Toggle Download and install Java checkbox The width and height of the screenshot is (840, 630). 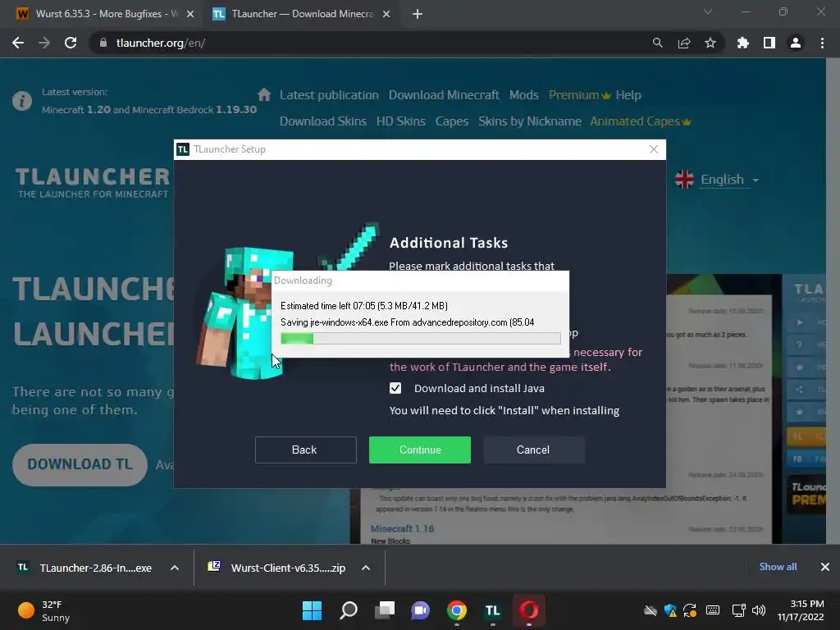395,388
